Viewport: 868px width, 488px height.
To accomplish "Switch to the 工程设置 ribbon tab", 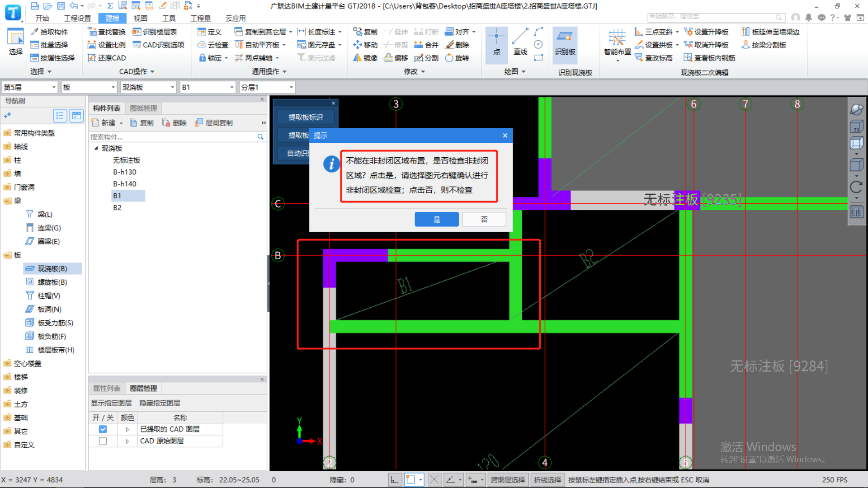I will [x=77, y=18].
